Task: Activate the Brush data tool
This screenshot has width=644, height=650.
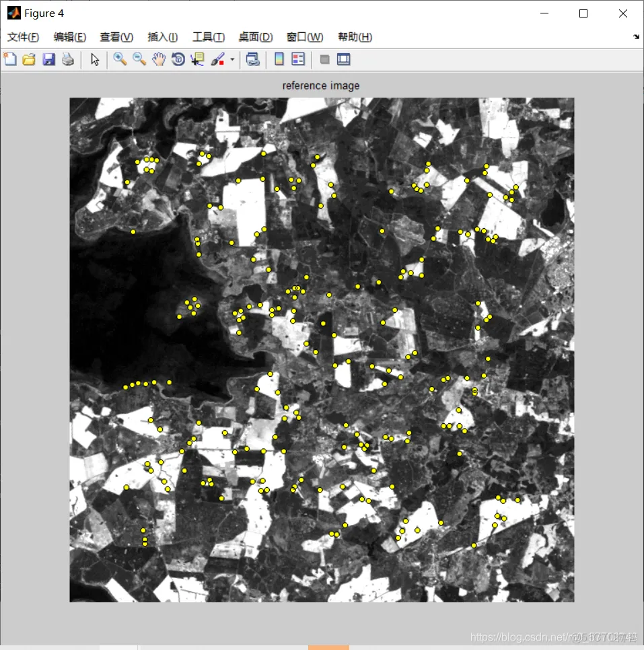Action: (x=218, y=59)
